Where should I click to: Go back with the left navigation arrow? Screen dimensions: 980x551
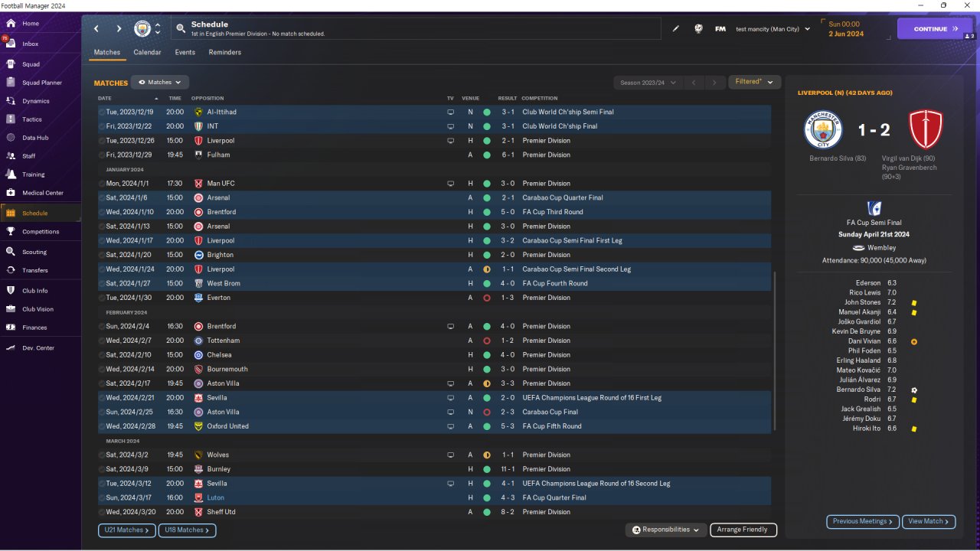click(x=96, y=29)
